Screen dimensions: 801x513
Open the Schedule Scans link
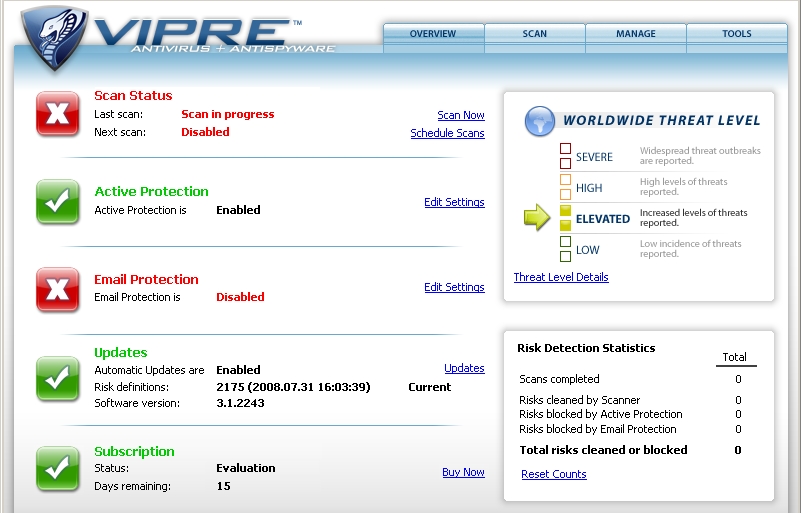click(x=447, y=133)
